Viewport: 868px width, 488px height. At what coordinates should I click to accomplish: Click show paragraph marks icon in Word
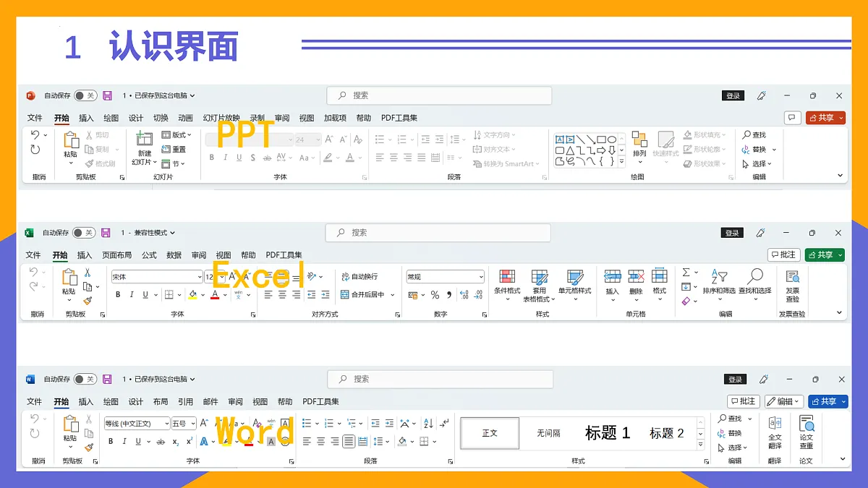[445, 424]
